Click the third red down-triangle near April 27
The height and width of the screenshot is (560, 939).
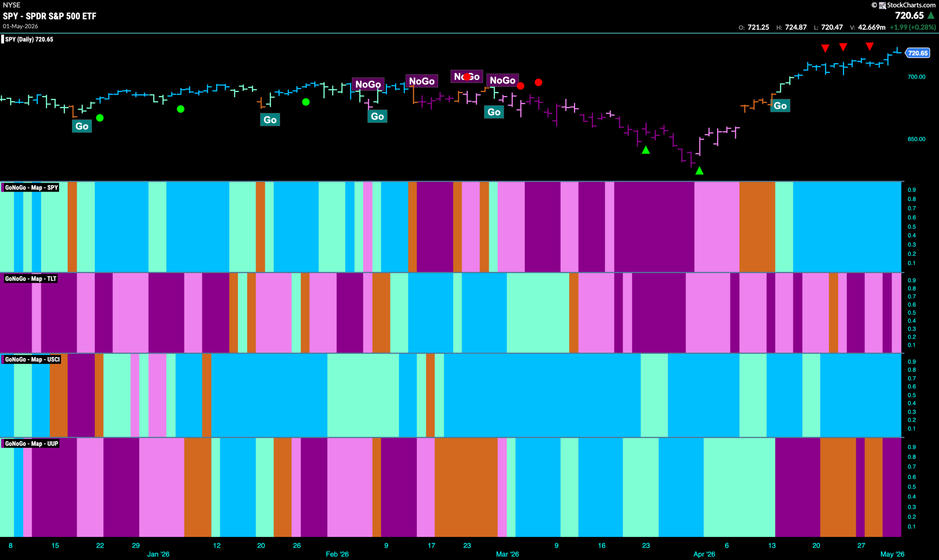(x=870, y=47)
